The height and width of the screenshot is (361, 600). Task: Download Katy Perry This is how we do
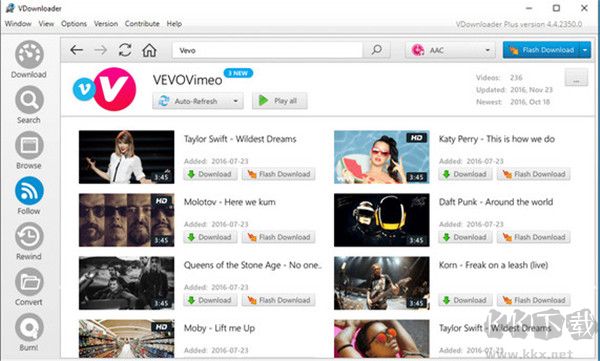(x=465, y=174)
